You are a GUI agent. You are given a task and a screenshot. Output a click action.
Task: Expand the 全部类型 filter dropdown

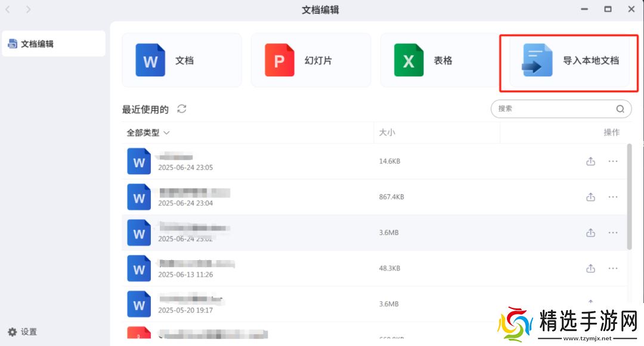click(x=148, y=132)
